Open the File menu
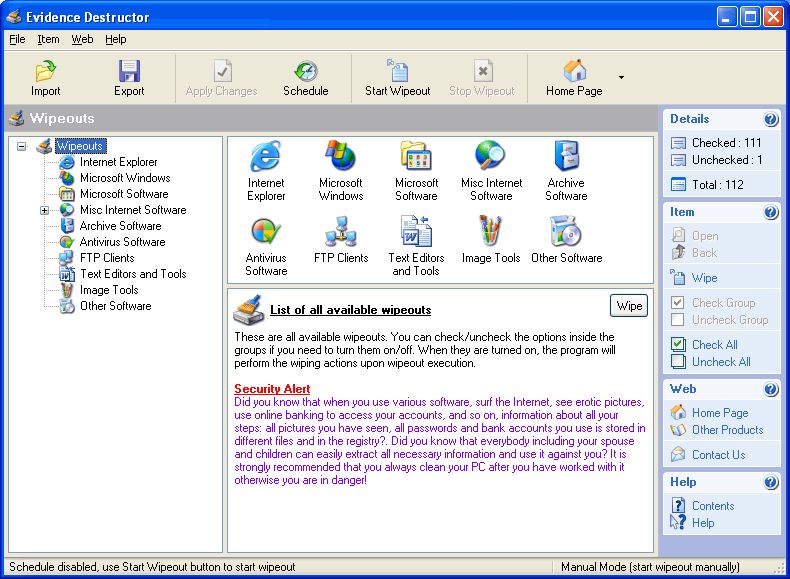The width and height of the screenshot is (790, 579). coord(17,39)
